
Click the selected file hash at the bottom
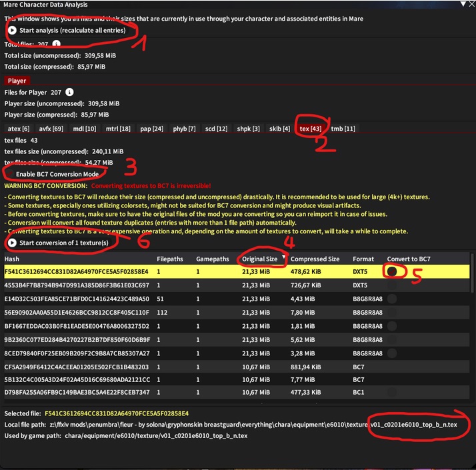click(x=117, y=413)
